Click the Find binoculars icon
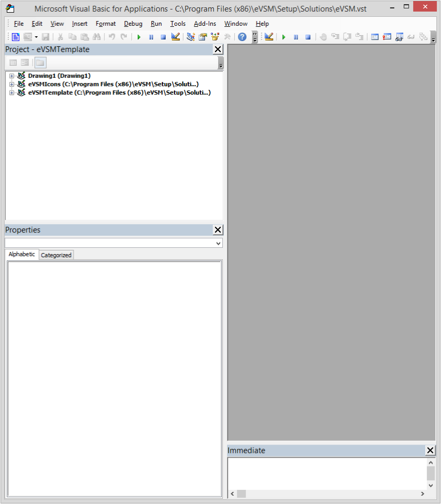The image size is (441, 504). [x=97, y=37]
